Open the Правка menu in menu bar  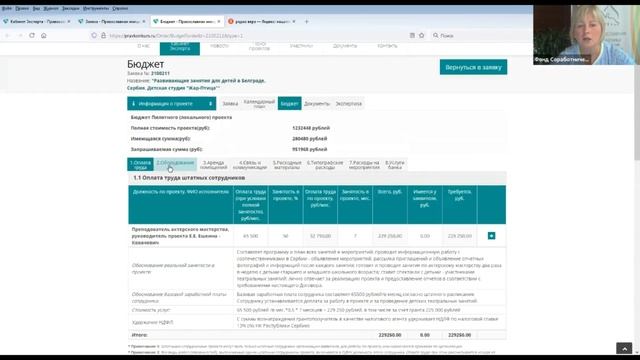coord(22,8)
